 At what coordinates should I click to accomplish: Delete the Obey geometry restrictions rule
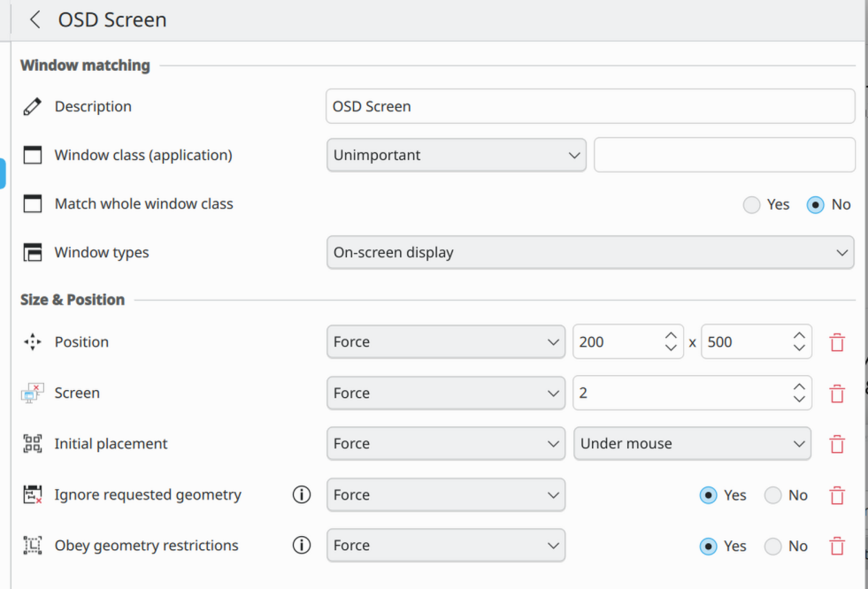tap(836, 547)
